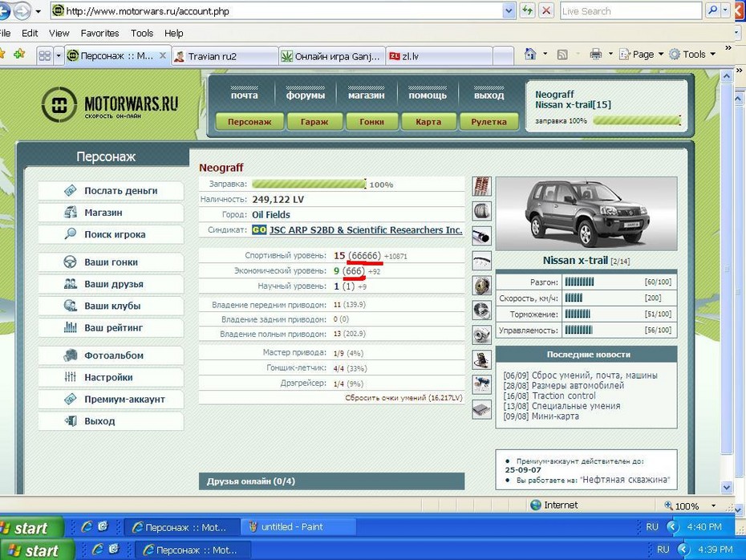Click the RU language indicator on upper taskbar
Screen dimensions: 746x560
pyautogui.click(x=652, y=526)
